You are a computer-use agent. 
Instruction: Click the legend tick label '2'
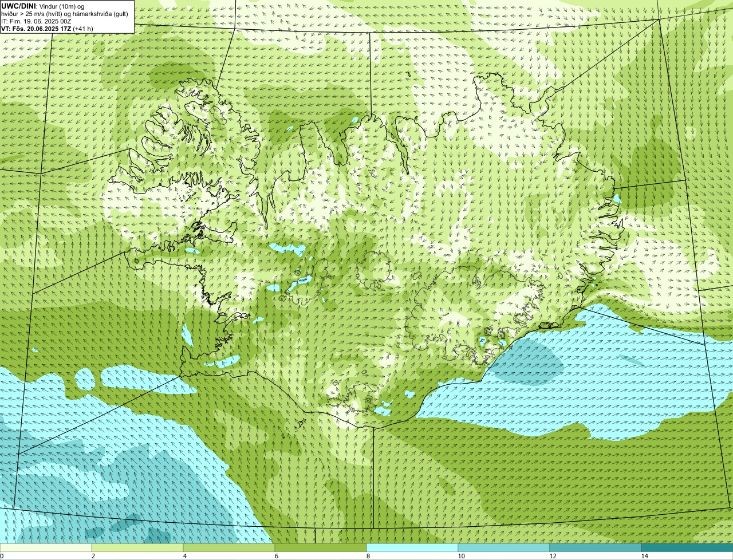tap(93, 556)
